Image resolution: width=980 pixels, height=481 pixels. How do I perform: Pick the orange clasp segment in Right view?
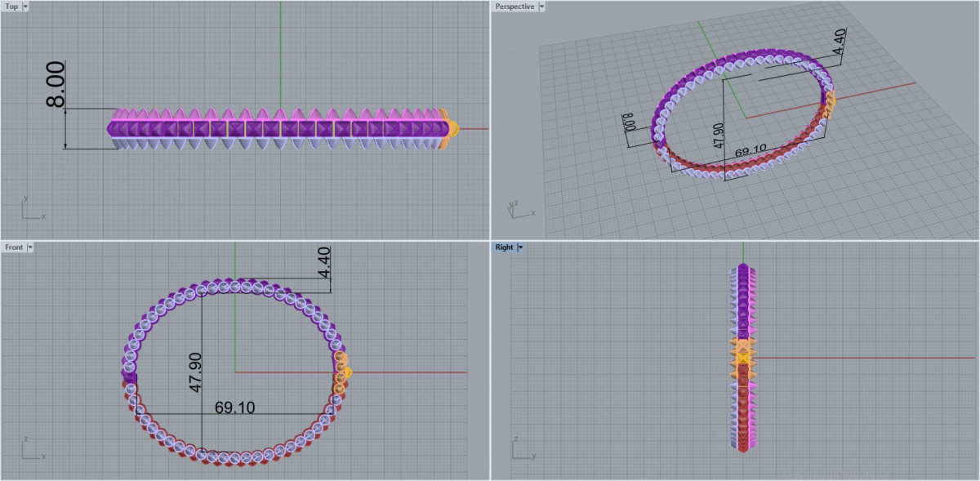tap(743, 356)
